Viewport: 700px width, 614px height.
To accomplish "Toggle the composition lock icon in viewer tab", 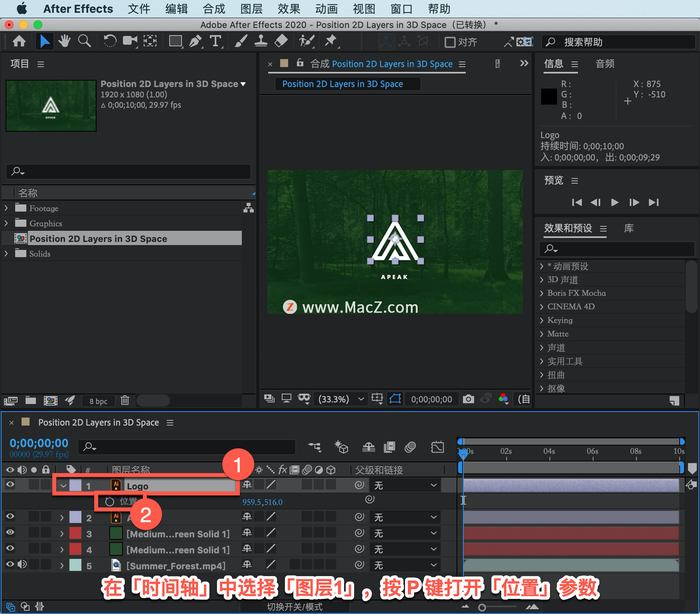I will (300, 63).
